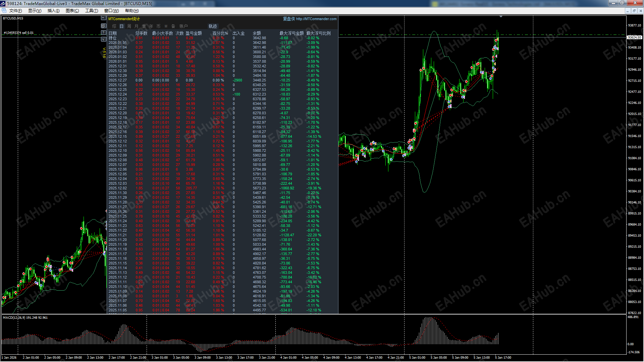Viewport: 644px width, 362px height.
Task: Click the question mark help icon
Action: point(103,33)
